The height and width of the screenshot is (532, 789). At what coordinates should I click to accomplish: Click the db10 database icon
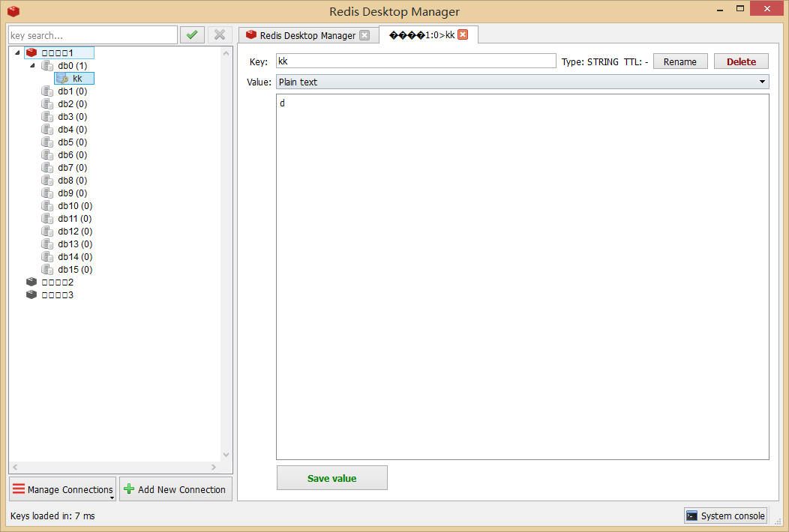click(x=47, y=205)
